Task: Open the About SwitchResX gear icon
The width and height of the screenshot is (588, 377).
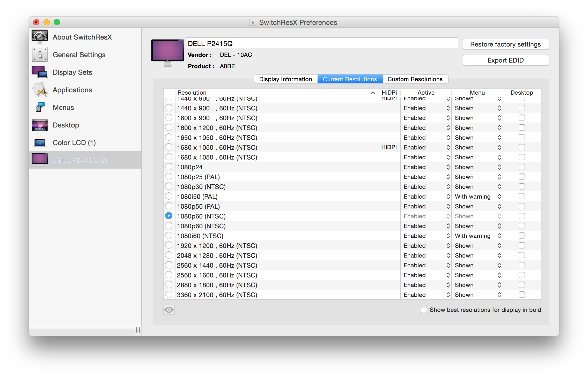Action: tap(40, 36)
